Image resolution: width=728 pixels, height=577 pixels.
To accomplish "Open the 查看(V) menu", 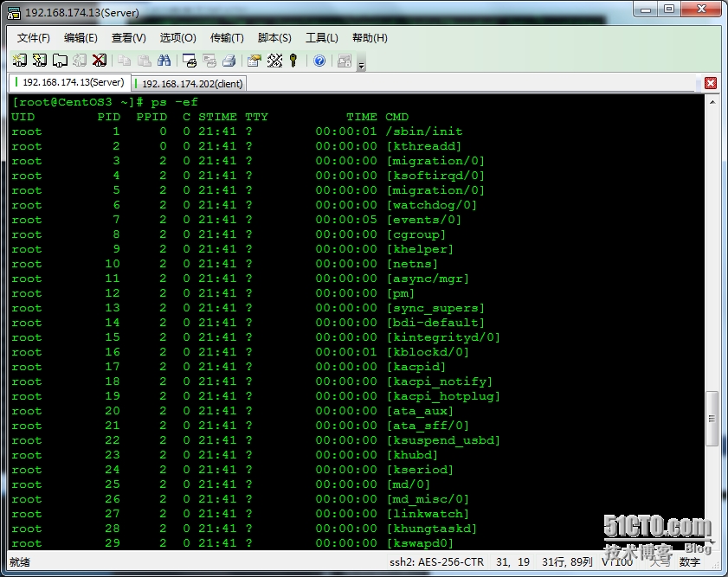I will (x=129, y=38).
